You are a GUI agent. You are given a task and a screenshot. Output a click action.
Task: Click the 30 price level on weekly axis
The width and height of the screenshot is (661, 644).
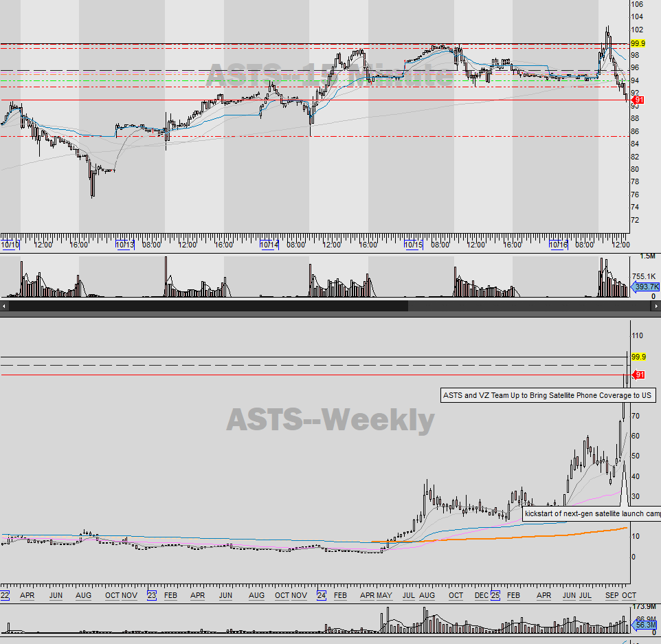636,496
